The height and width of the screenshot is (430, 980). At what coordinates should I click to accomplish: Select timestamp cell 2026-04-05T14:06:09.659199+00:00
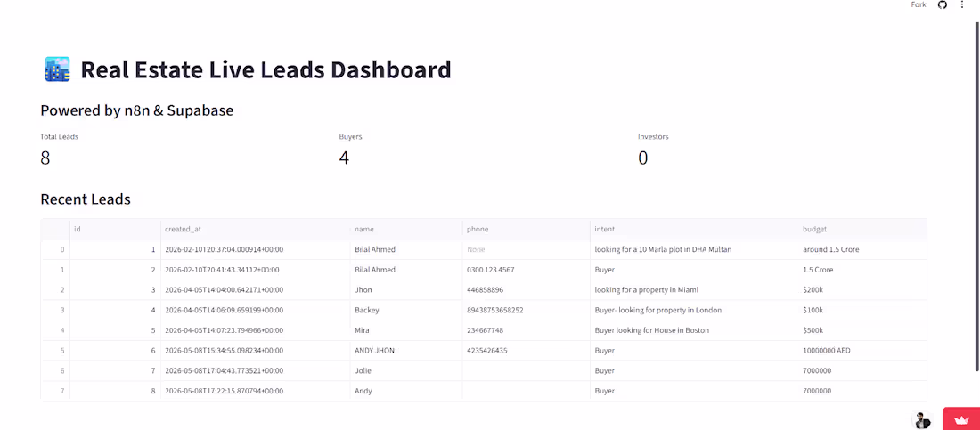pyautogui.click(x=256, y=310)
